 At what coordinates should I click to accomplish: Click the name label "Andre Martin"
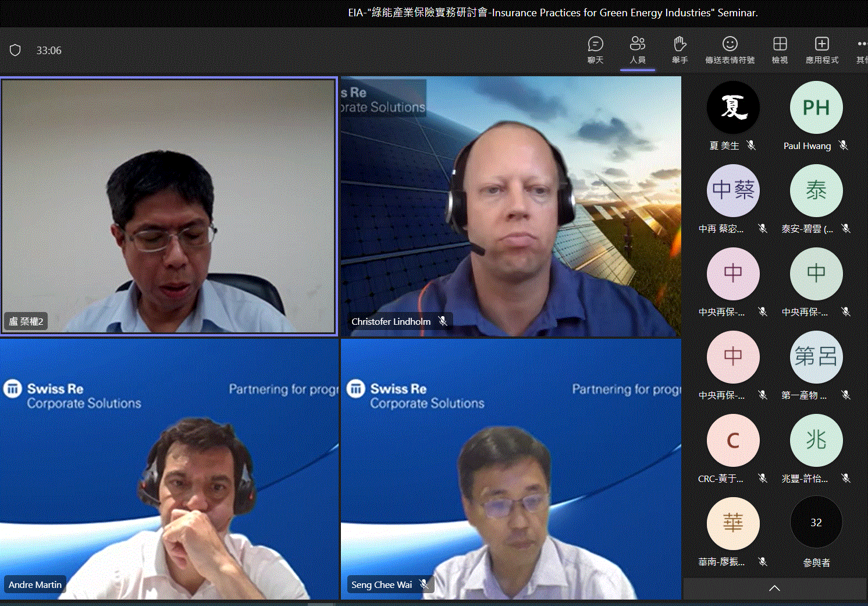coord(35,584)
